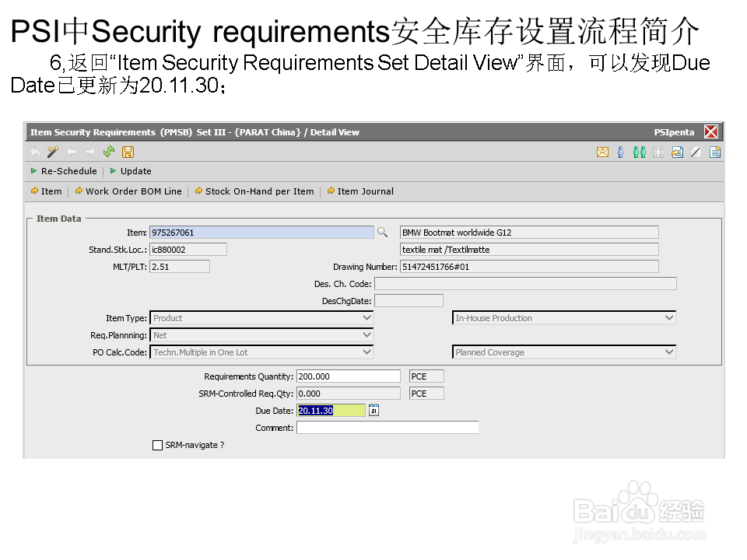Click the Drawing Number field
Screen dimensions: 747x560
pyautogui.click(x=529, y=267)
